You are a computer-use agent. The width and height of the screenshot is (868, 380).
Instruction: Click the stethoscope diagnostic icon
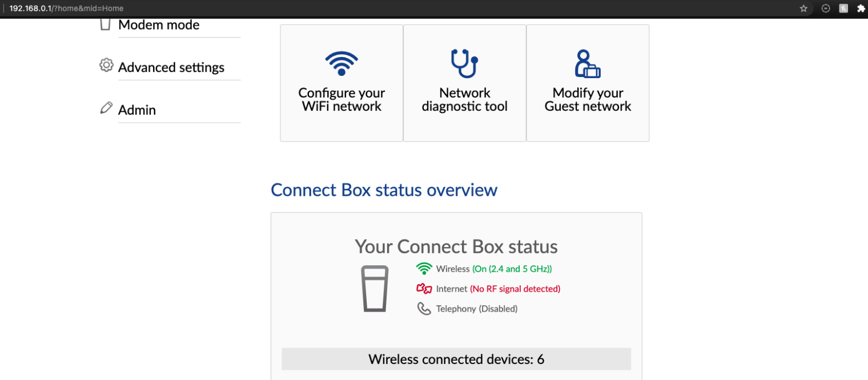pos(464,63)
